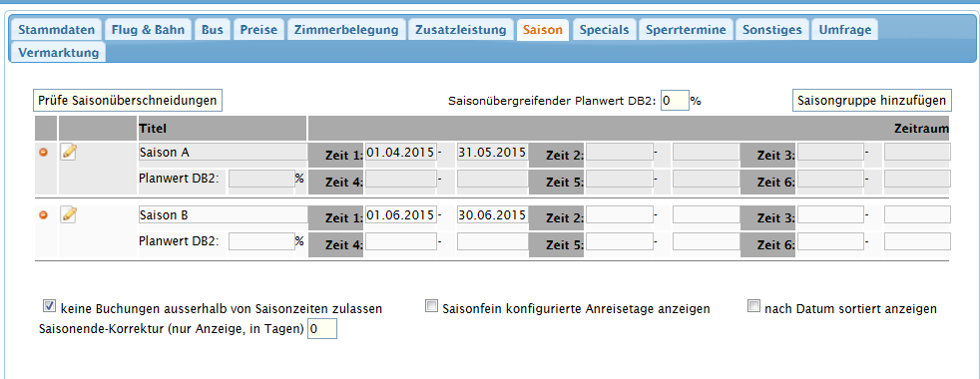Open the Specials tab
Image resolution: width=980 pixels, height=379 pixels.
(x=605, y=29)
